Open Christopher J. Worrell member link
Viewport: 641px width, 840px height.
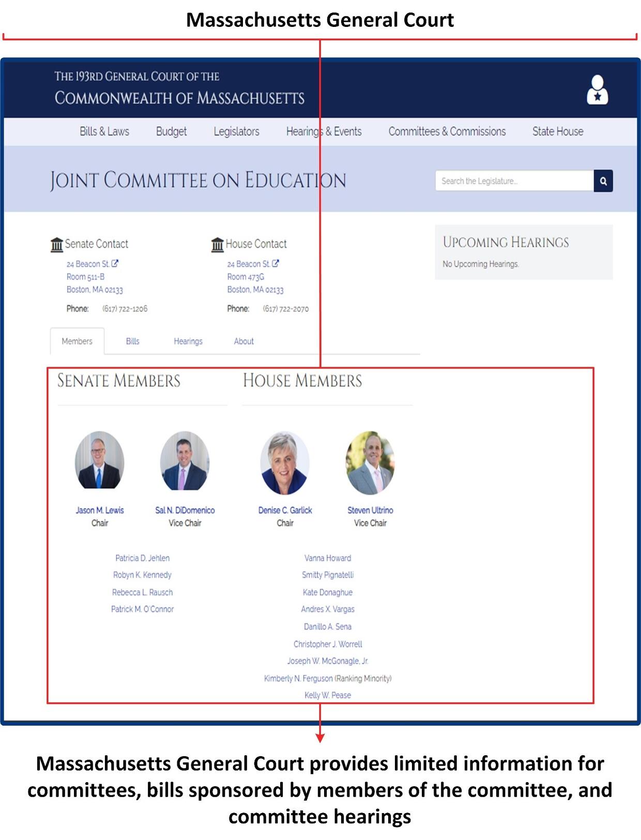328,644
